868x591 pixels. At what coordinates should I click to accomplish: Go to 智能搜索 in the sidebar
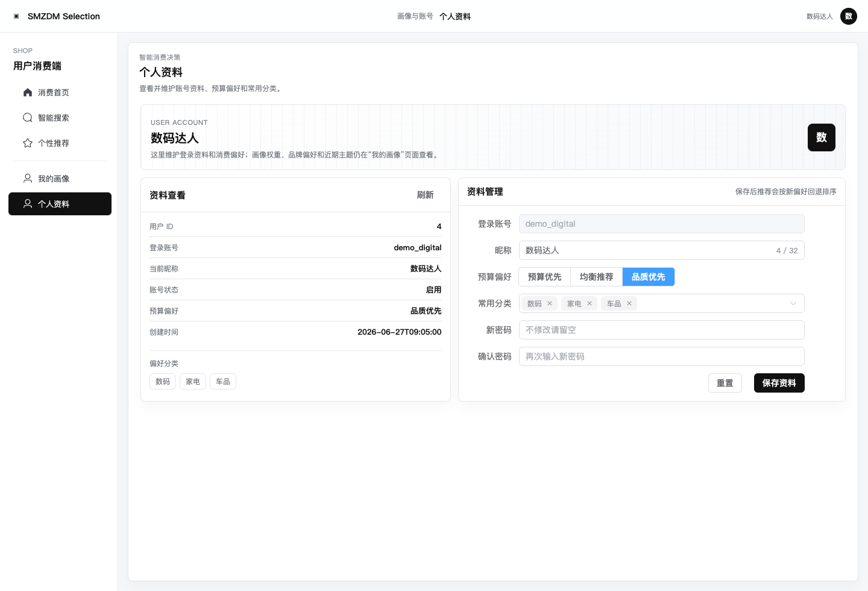(60, 118)
